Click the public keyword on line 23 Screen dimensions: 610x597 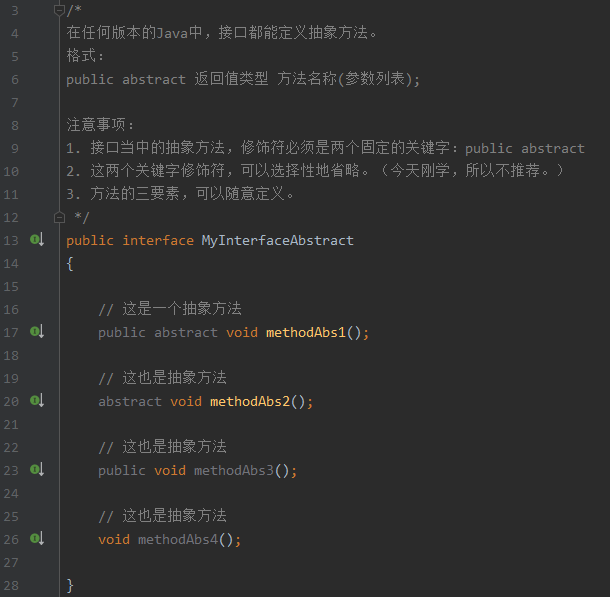coord(122,471)
